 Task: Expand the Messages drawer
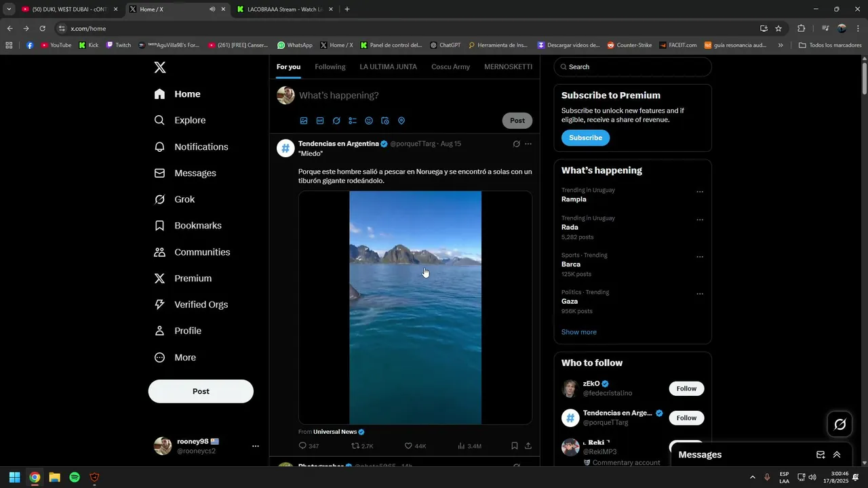(837, 455)
